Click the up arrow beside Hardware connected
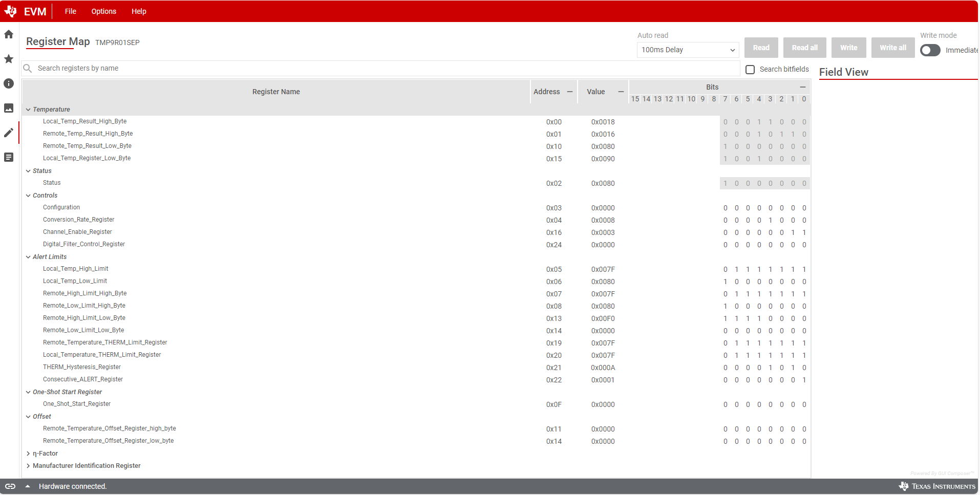This screenshot has height=495, width=980. pos(28,486)
